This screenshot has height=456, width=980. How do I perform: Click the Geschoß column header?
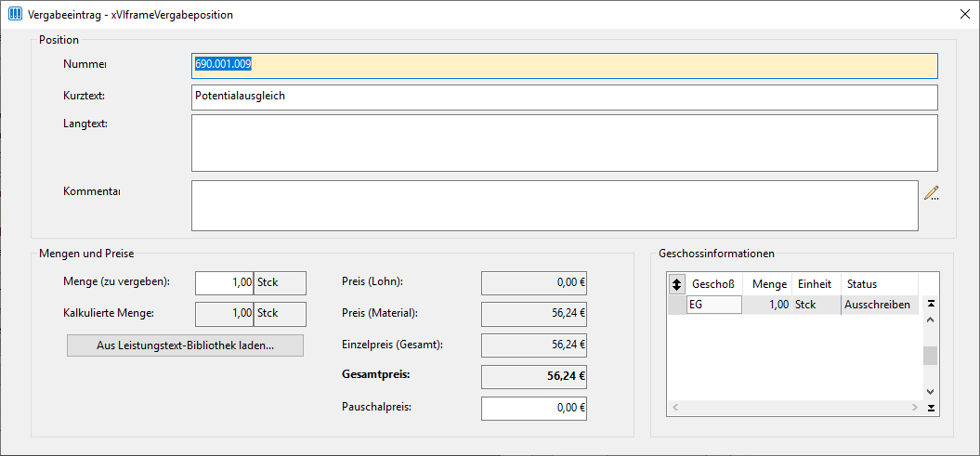(x=713, y=284)
